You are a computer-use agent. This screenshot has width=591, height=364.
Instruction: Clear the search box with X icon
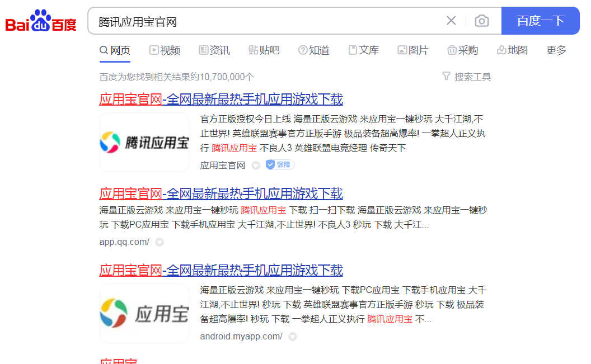451,21
